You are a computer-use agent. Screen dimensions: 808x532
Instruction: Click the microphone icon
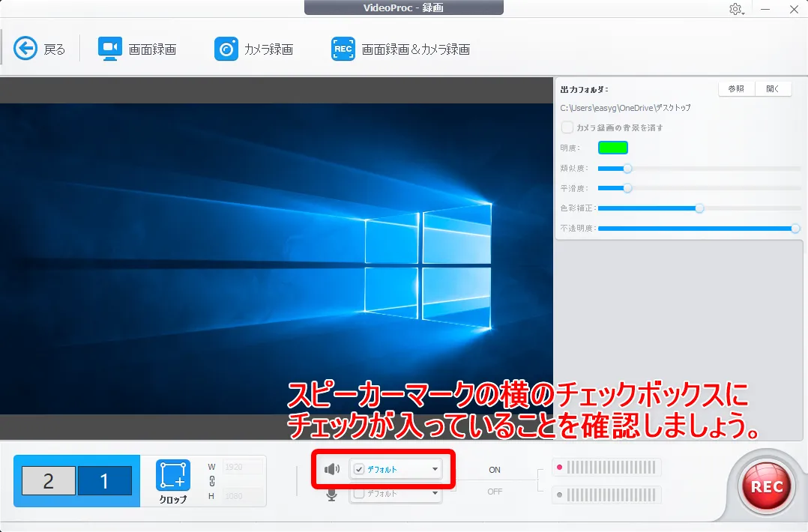point(332,494)
